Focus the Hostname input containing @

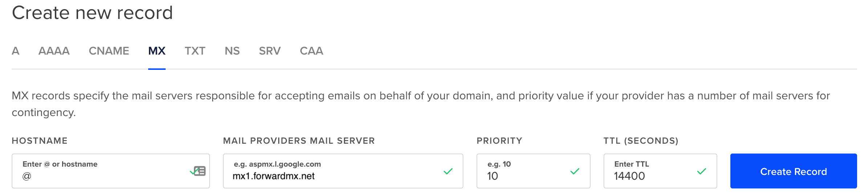(102, 176)
